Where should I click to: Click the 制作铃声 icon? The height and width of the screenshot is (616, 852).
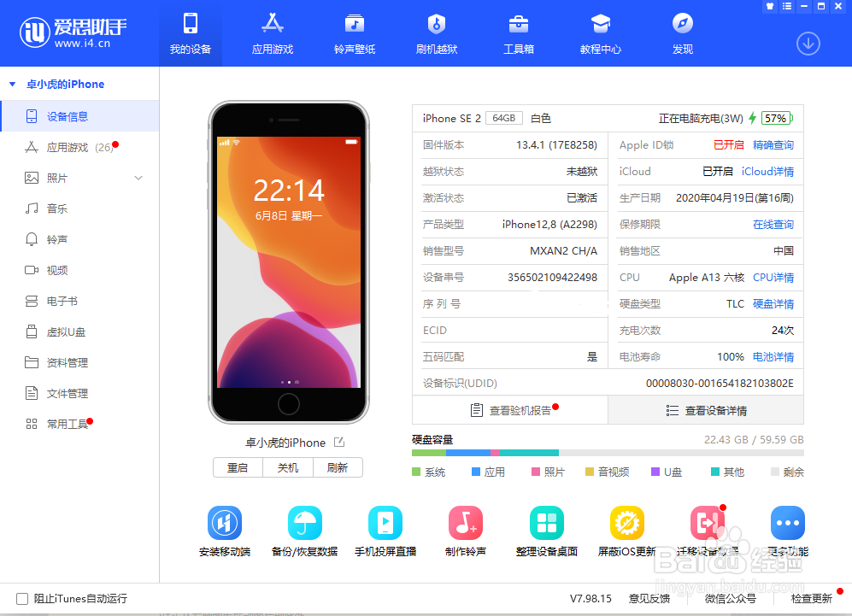point(466,523)
